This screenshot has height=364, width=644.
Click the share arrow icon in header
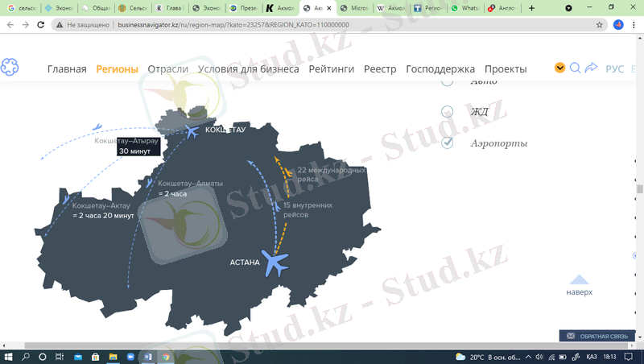pyautogui.click(x=591, y=68)
